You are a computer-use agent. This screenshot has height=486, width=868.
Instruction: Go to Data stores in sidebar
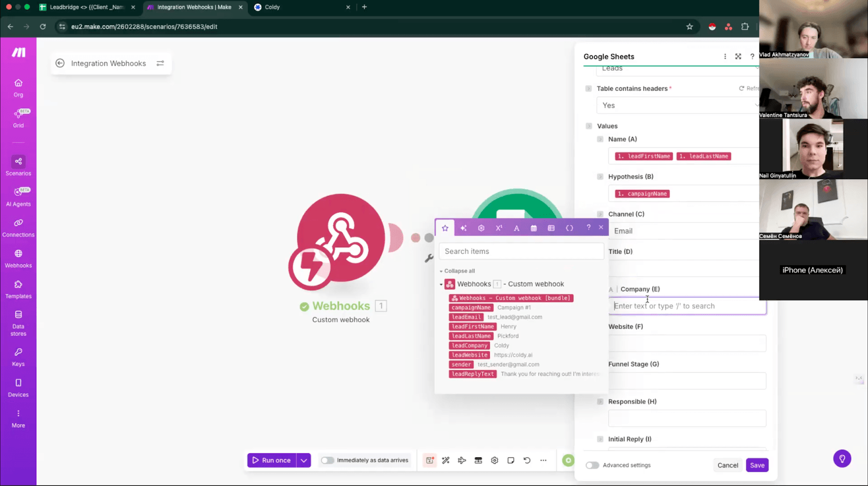pos(18,323)
